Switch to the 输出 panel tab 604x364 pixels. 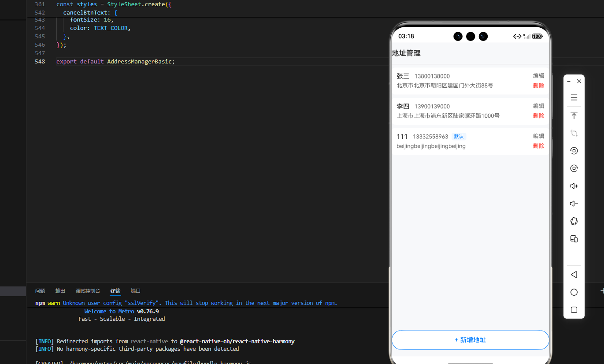pyautogui.click(x=60, y=291)
